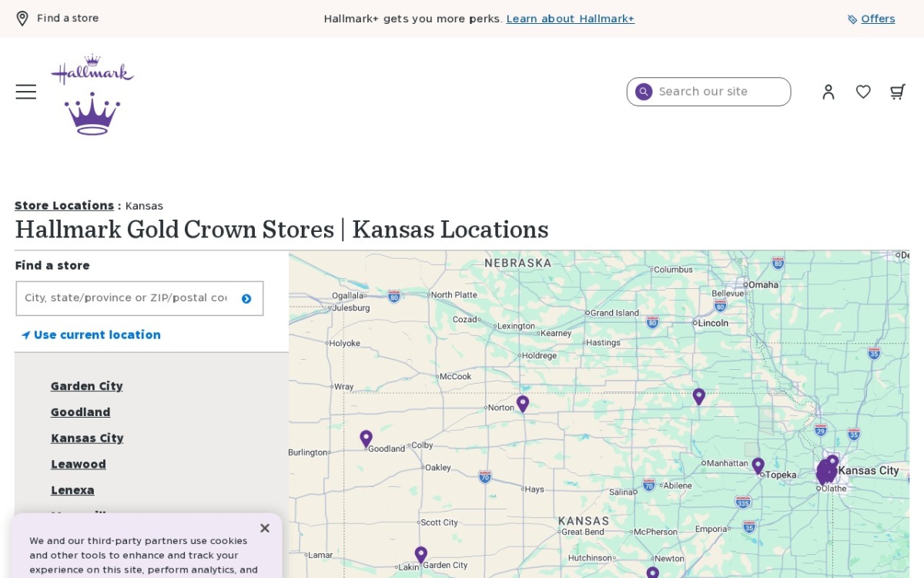Click the purple search magnifier icon
The width and height of the screenshot is (924, 578).
click(x=644, y=92)
